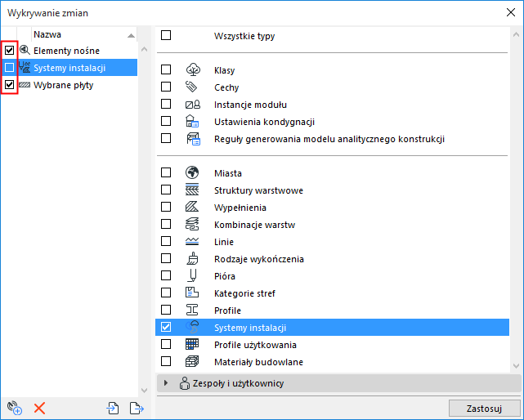
Task: Click the Ustawienia kondygnacji building icon
Action: (x=192, y=121)
